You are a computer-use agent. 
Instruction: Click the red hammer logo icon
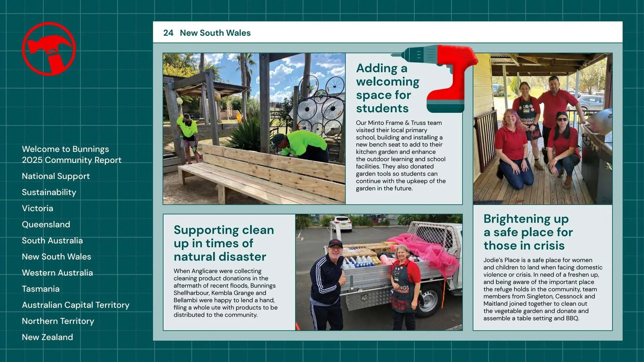tap(49, 50)
